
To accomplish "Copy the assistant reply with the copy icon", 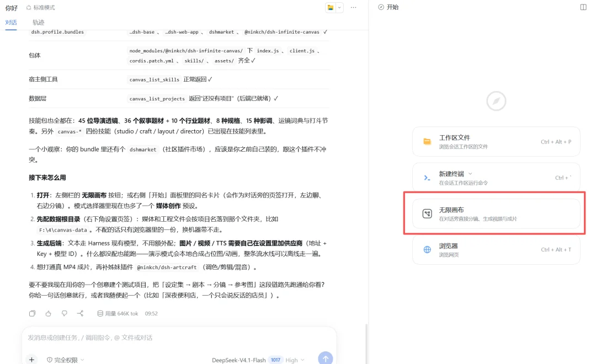I will coord(33,313).
